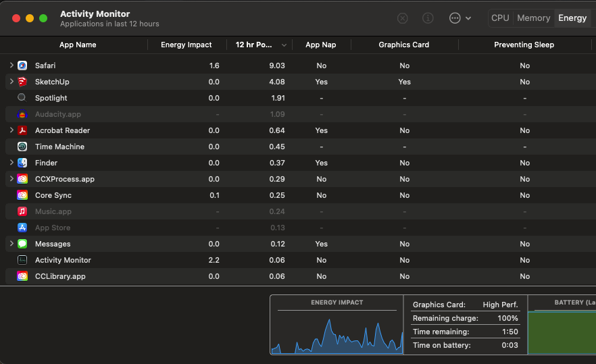Select the CCLibrary.app row name
The image size is (596, 364).
[60, 276]
